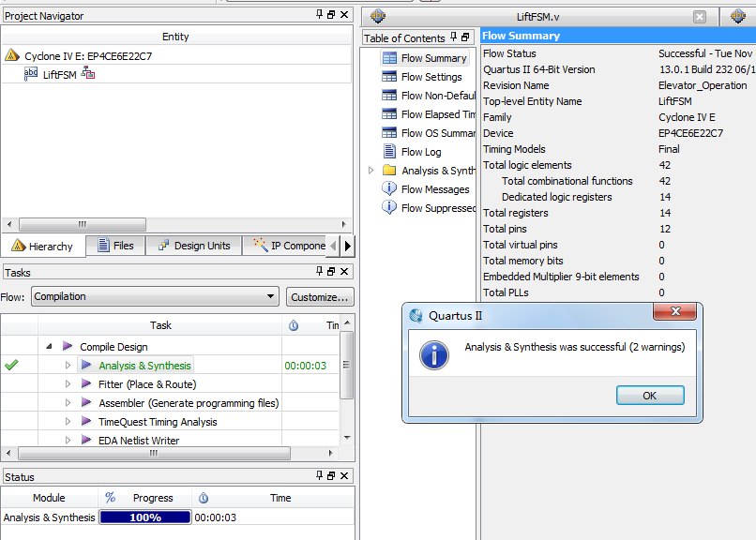Expand Analysis & Synthesis folder in Table of Contents
The image size is (756, 540).
[x=370, y=170]
